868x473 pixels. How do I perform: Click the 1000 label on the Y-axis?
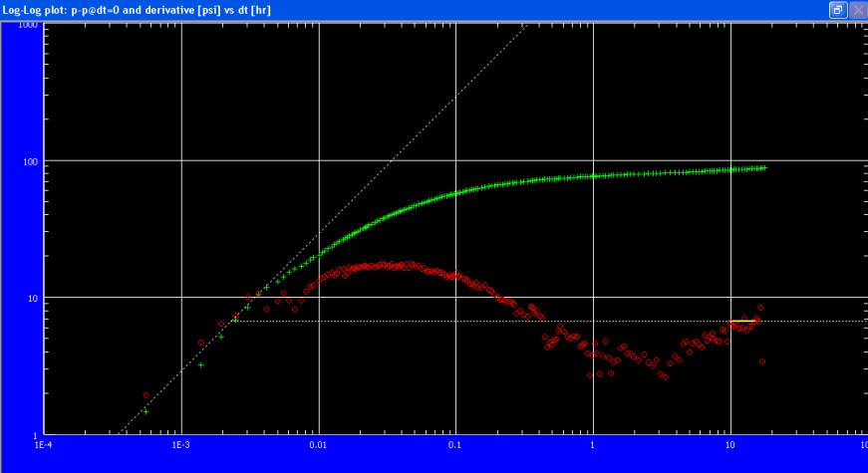tap(29, 25)
